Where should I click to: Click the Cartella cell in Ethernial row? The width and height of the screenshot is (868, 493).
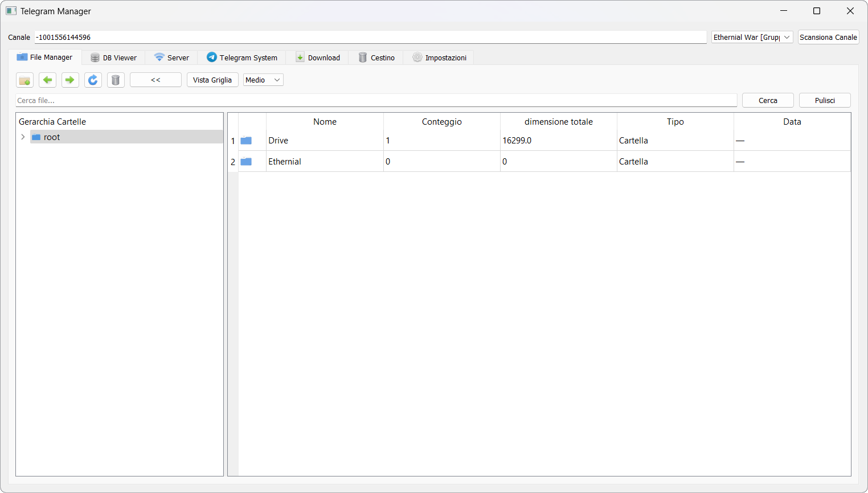(x=675, y=162)
